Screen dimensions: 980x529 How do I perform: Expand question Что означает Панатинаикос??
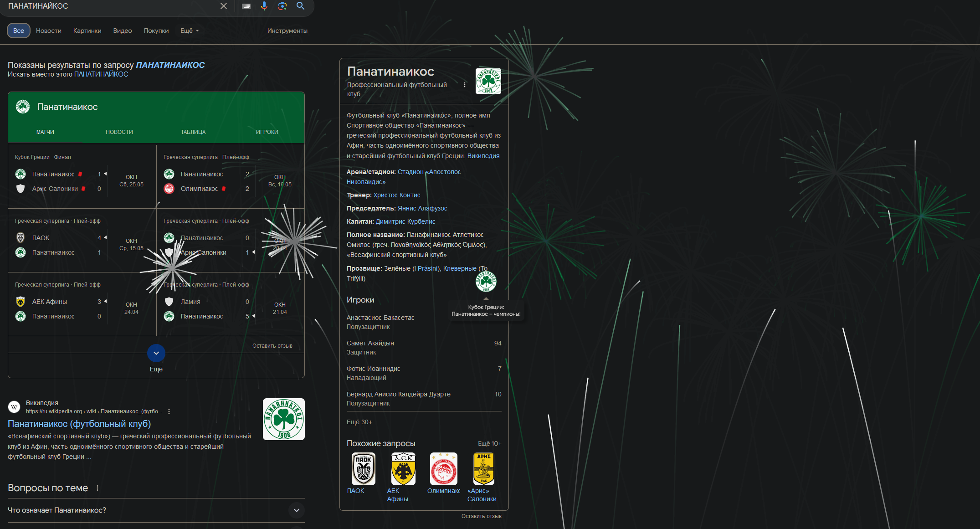(156, 510)
